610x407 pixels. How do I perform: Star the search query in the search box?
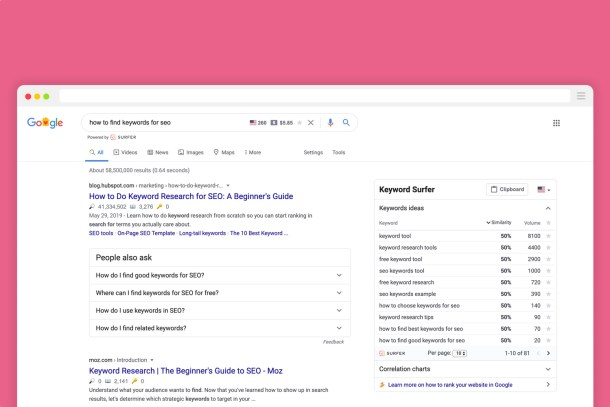300,123
